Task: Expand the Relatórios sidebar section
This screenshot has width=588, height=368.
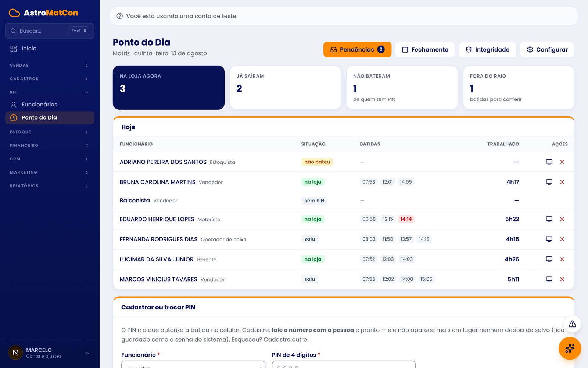Action: click(x=50, y=186)
